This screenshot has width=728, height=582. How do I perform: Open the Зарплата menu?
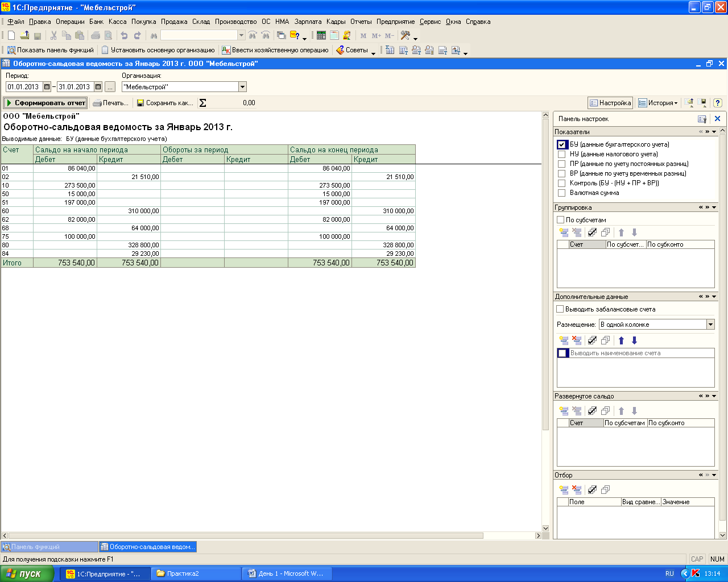[x=308, y=22]
